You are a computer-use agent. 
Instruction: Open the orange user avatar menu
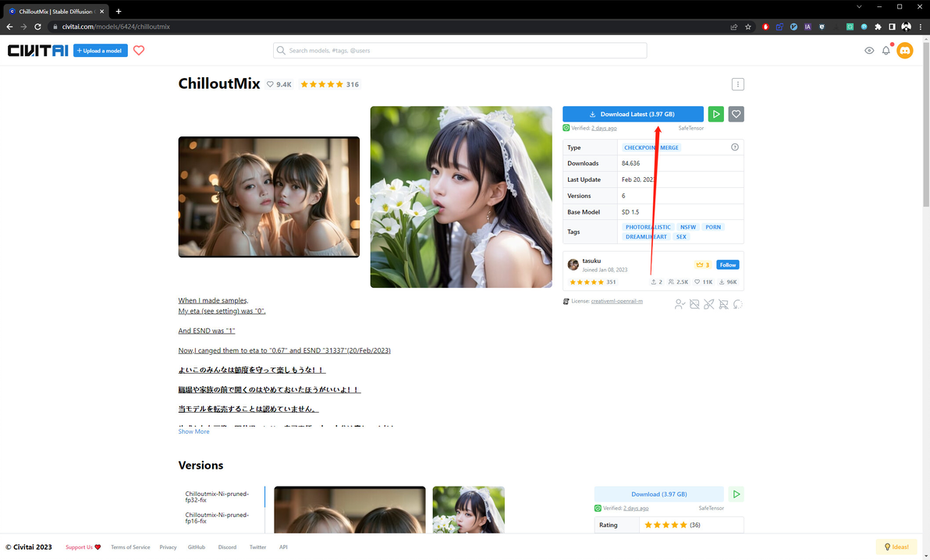coord(904,51)
